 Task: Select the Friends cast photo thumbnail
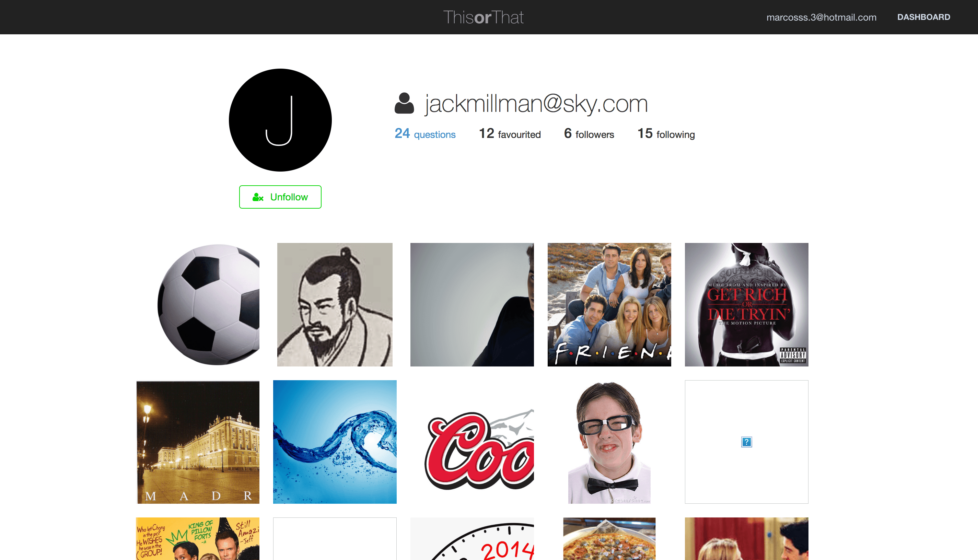[x=609, y=304]
